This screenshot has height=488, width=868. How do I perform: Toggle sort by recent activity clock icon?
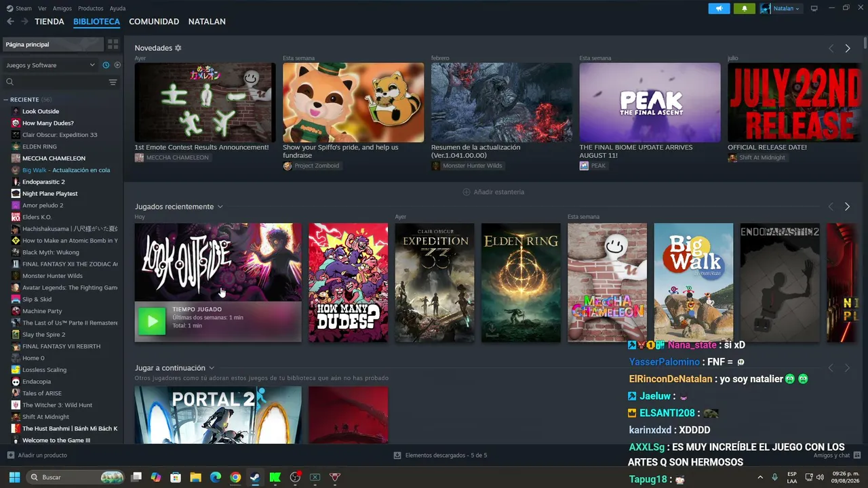click(106, 65)
